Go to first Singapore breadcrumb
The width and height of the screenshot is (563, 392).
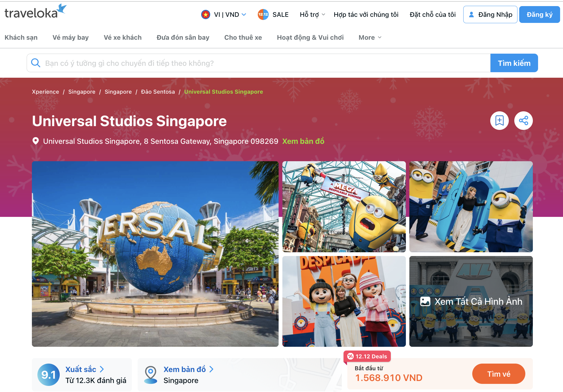tap(82, 92)
